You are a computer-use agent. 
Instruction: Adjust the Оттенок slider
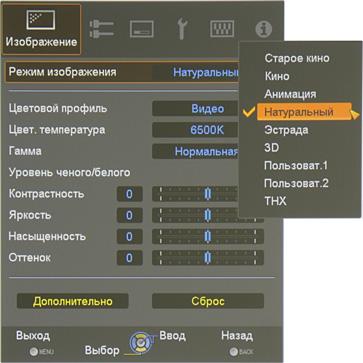click(208, 258)
